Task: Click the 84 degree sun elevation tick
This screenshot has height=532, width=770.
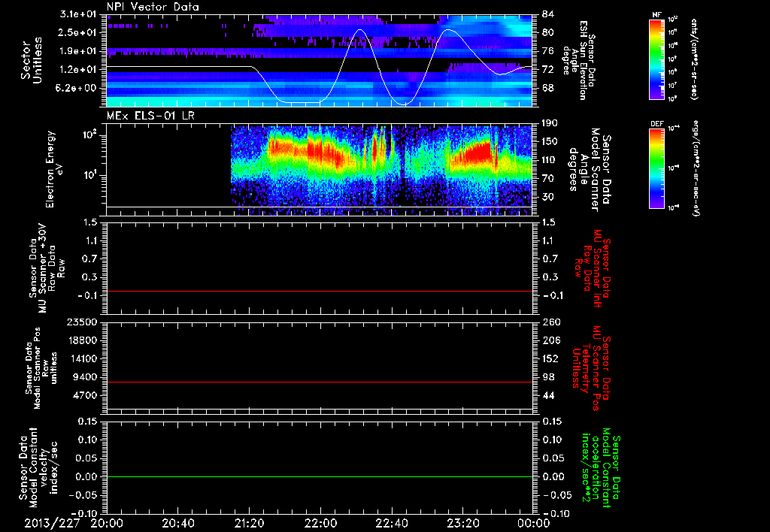Action: coord(548,14)
